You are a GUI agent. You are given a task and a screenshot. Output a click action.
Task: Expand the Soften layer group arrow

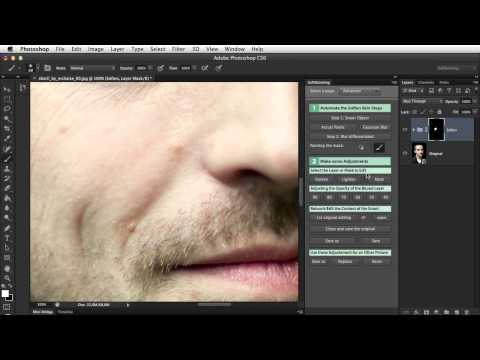point(414,130)
